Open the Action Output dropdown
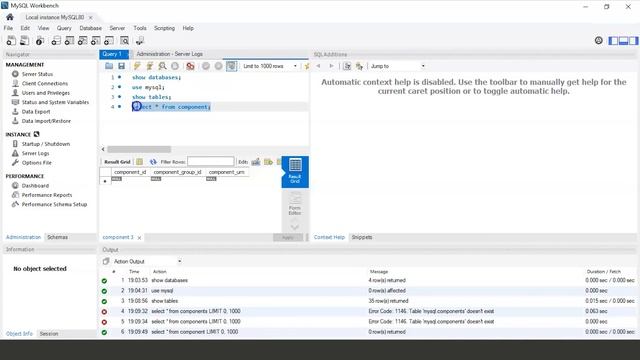 tap(147, 261)
